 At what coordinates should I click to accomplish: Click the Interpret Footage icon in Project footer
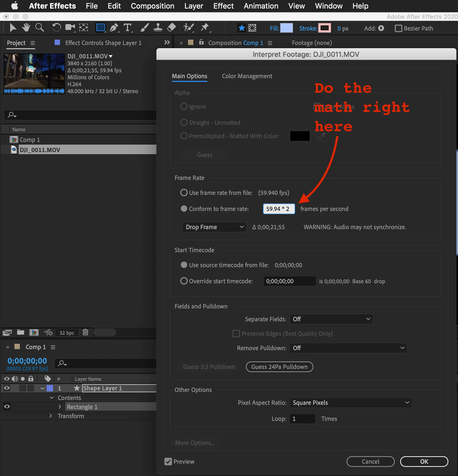[7, 333]
